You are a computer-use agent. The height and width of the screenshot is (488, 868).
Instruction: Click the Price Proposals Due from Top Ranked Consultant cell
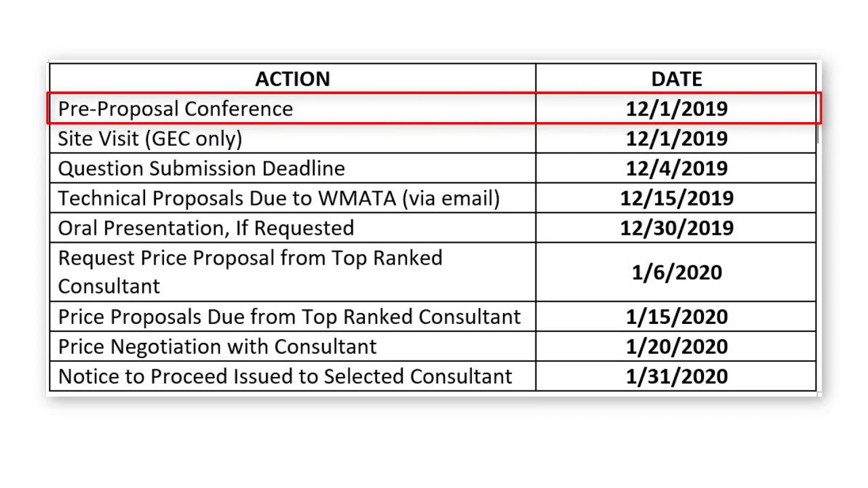click(x=292, y=317)
